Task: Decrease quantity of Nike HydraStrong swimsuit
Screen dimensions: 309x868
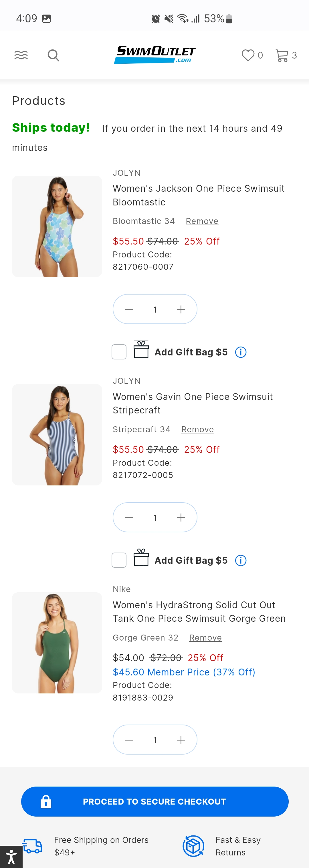Action: [129, 740]
